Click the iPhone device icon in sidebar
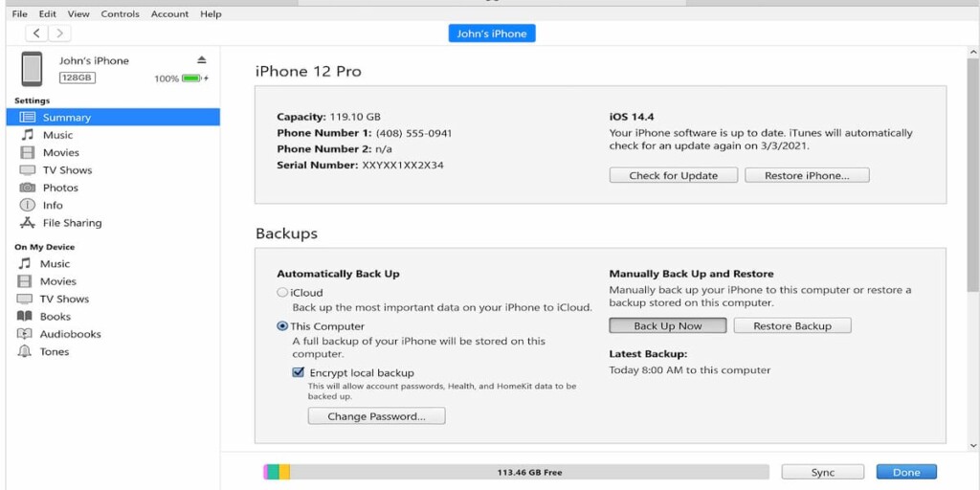 (32, 69)
